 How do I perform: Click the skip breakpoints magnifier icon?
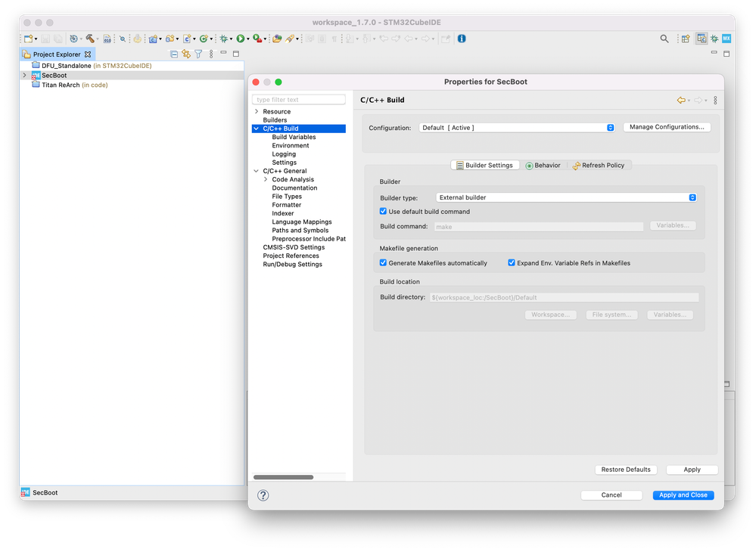click(123, 39)
